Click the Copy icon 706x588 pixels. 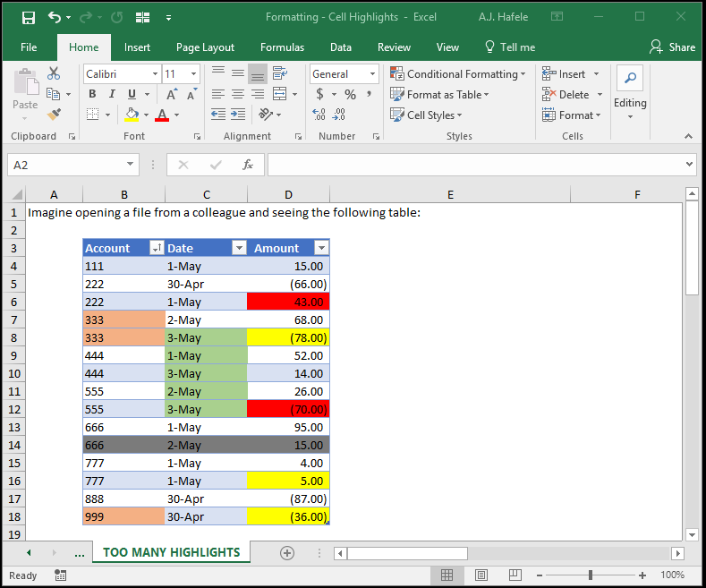pyautogui.click(x=53, y=94)
